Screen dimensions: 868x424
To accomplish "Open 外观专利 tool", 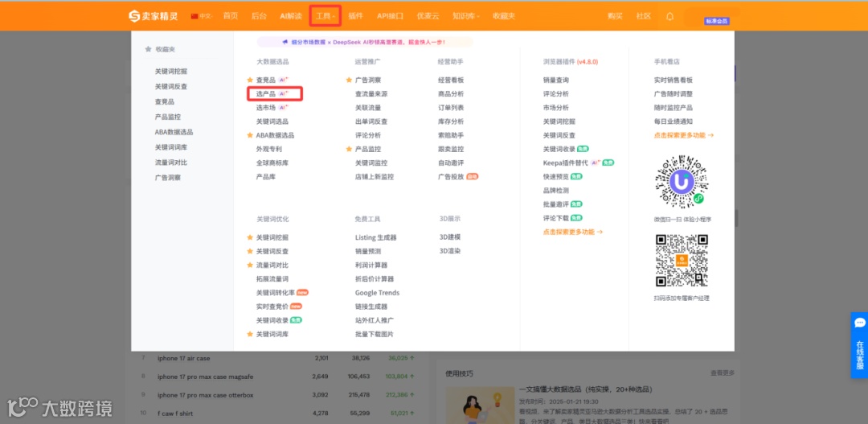I will [269, 149].
